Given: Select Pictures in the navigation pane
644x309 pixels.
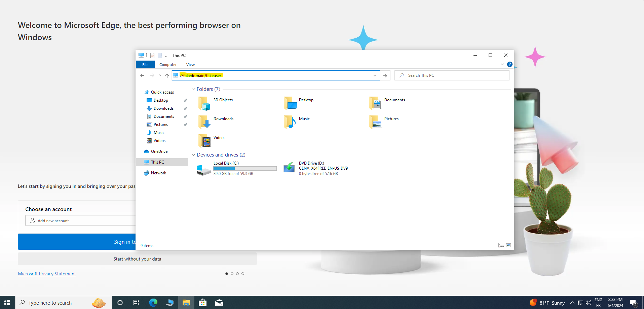Looking at the screenshot, I should pos(160,125).
